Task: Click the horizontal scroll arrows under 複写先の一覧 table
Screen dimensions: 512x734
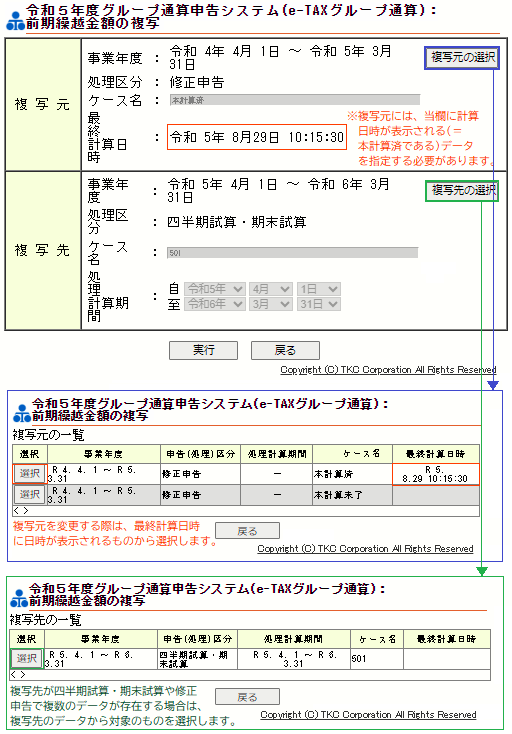Action: point(18,675)
